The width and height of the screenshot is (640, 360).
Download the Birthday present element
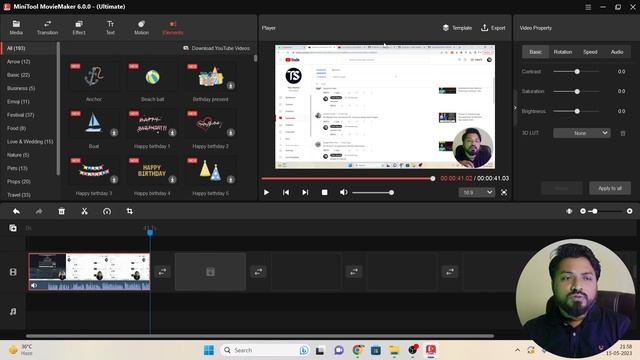(x=231, y=86)
